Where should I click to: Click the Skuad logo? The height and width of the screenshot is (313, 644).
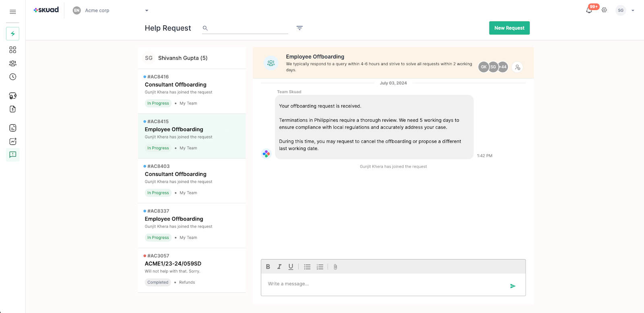click(x=46, y=10)
